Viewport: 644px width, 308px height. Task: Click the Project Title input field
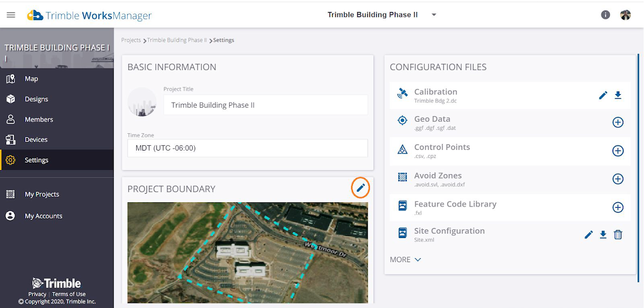[266, 105]
